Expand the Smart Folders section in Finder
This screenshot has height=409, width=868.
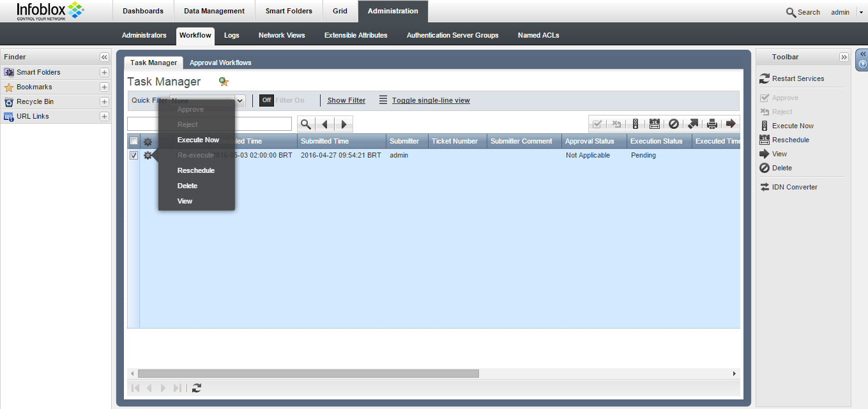104,72
